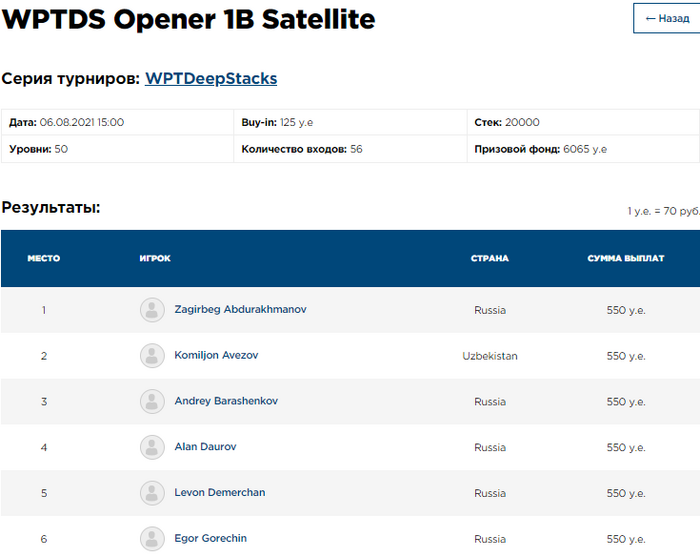This screenshot has height=557, width=700.
Task: Click Uzbekistan in the country column
Action: pos(490,356)
